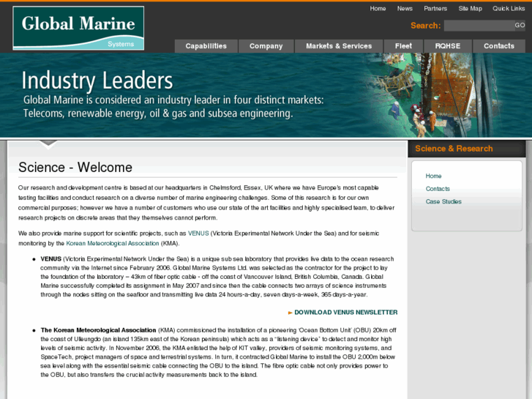Open Contacts in the Science & Research sidebar
This screenshot has height=399, width=532.
(x=438, y=189)
